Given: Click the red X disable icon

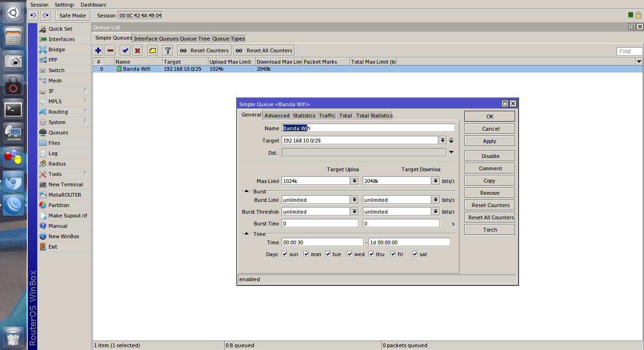Looking at the screenshot, I should [137, 50].
